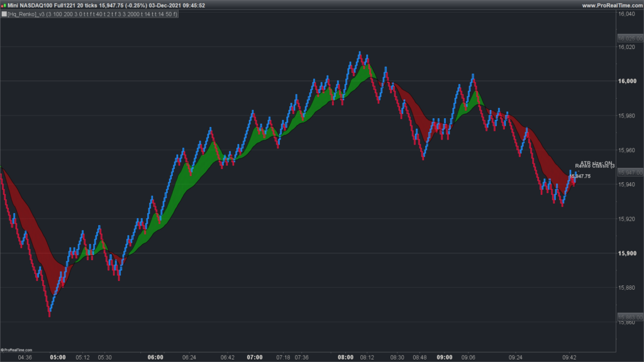
Task: Click the 07:36 time axis label
Action: [x=301, y=358]
